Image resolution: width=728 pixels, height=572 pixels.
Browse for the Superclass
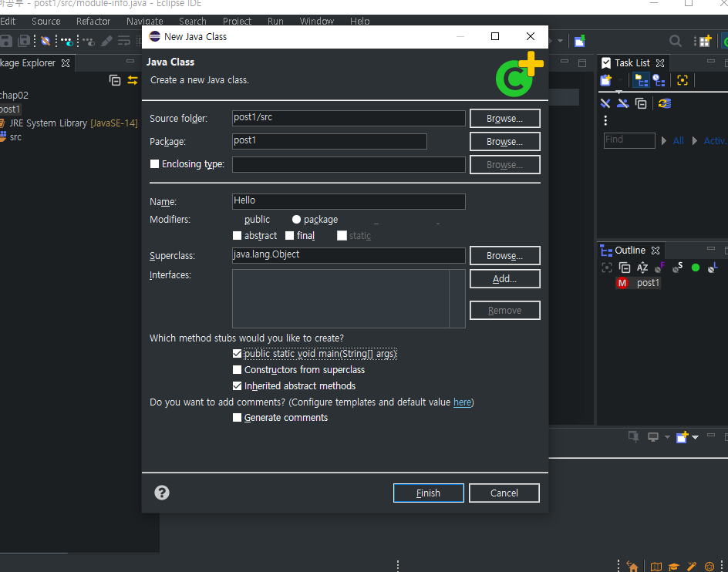(x=504, y=256)
